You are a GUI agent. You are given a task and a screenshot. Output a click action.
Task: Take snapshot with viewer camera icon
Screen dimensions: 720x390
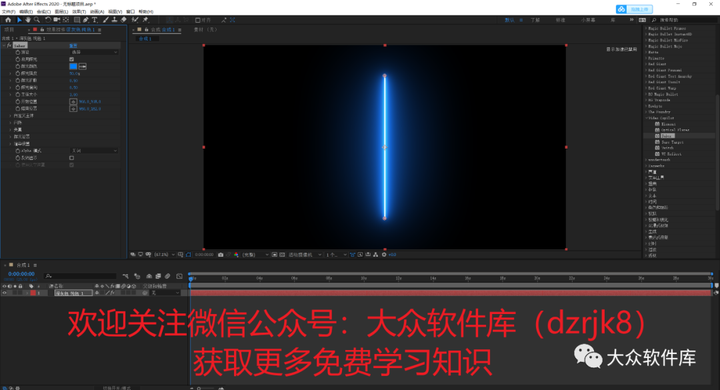(x=220, y=254)
